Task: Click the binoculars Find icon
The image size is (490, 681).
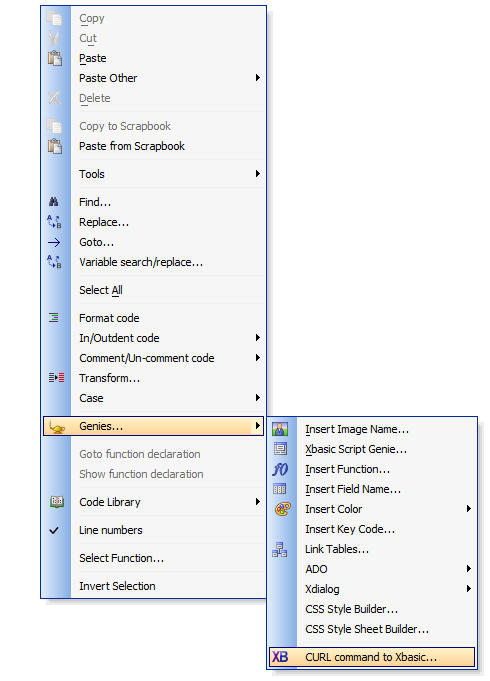Action: tap(54, 202)
